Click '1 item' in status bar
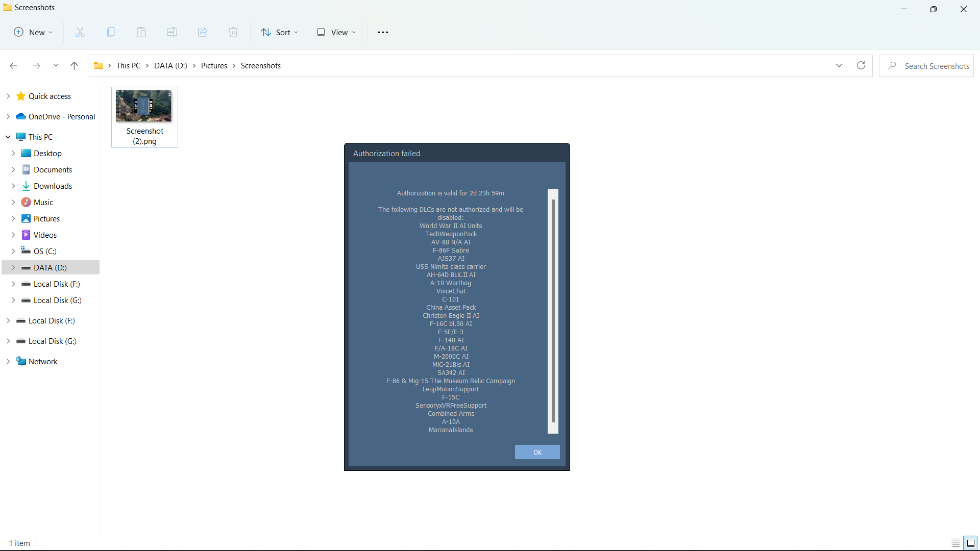Screen dimensions: 980x551 point(19,543)
